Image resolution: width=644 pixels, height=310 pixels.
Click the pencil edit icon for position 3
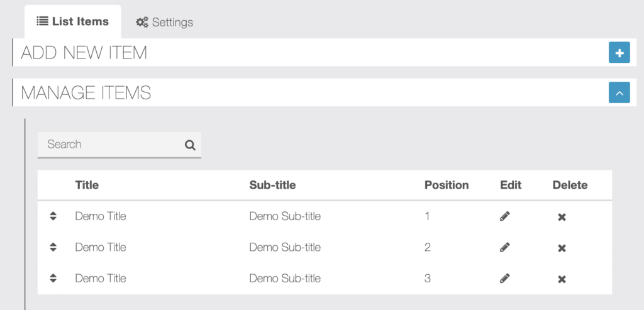505,279
